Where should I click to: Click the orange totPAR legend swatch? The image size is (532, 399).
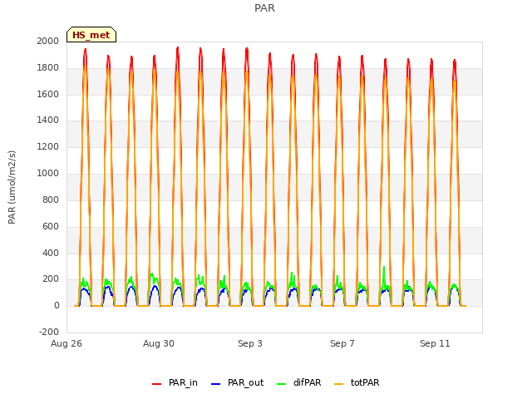coord(338,384)
